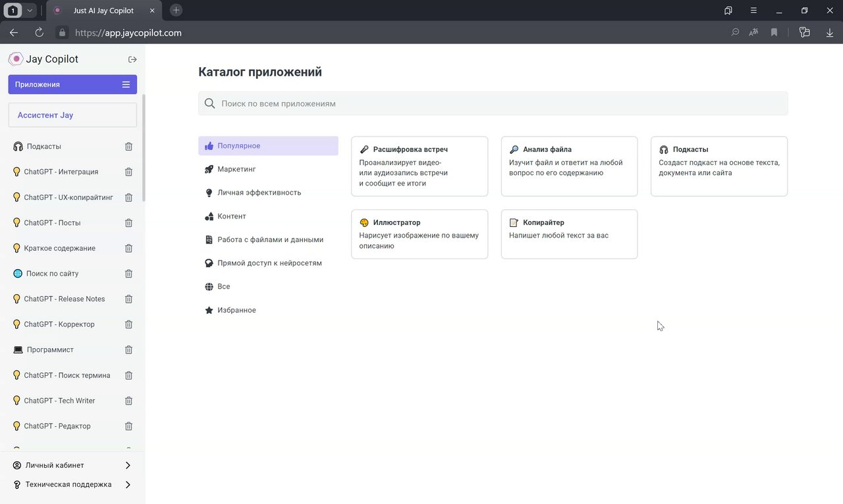Image resolution: width=843 pixels, height=504 pixels.
Task: Click the search all applications field
Action: [x=493, y=103]
